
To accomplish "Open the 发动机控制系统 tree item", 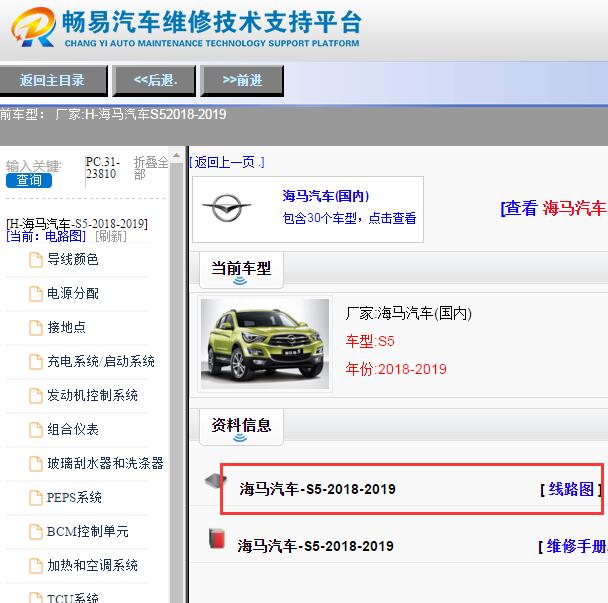I will [x=92, y=396].
